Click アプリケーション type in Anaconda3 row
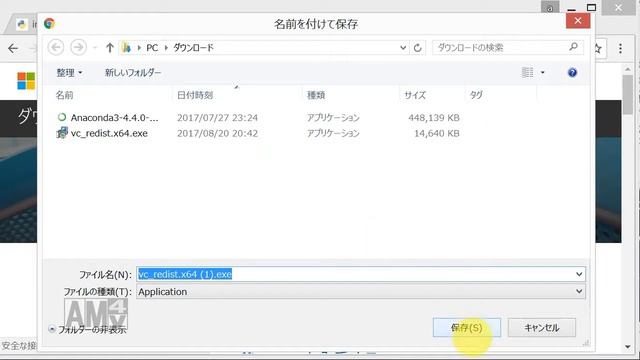Viewport: 640px width, 360px height. tap(333, 118)
